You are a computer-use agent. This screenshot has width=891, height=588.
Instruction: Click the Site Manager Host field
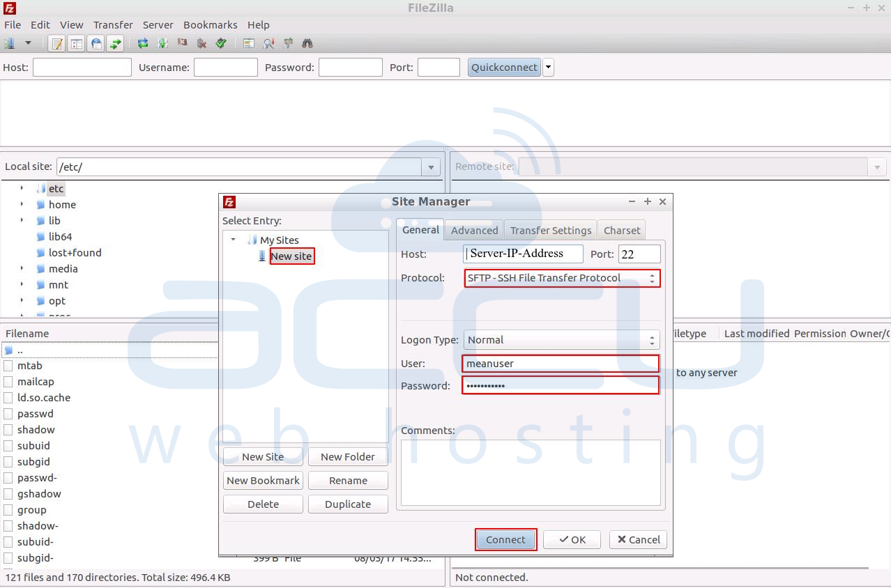[x=523, y=254]
